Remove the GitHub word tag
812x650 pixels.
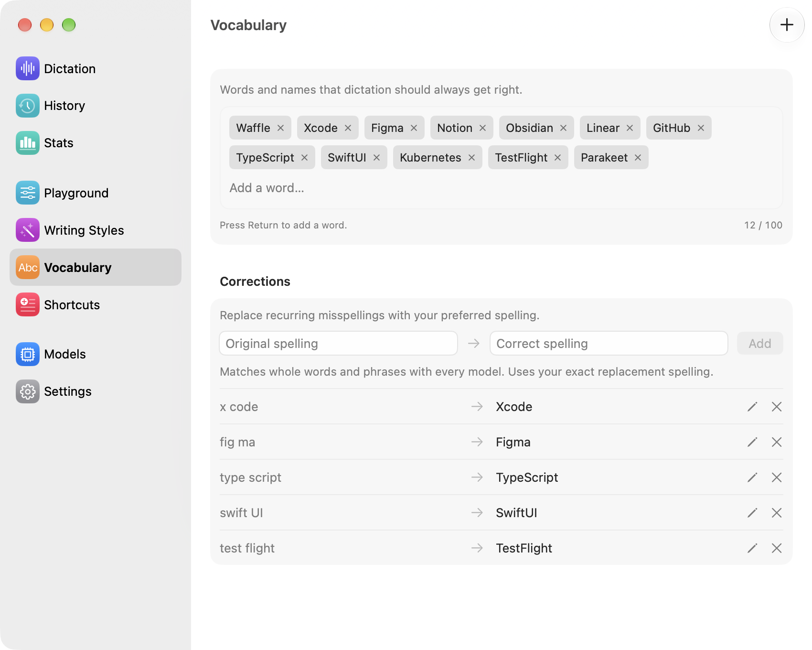[x=701, y=128]
